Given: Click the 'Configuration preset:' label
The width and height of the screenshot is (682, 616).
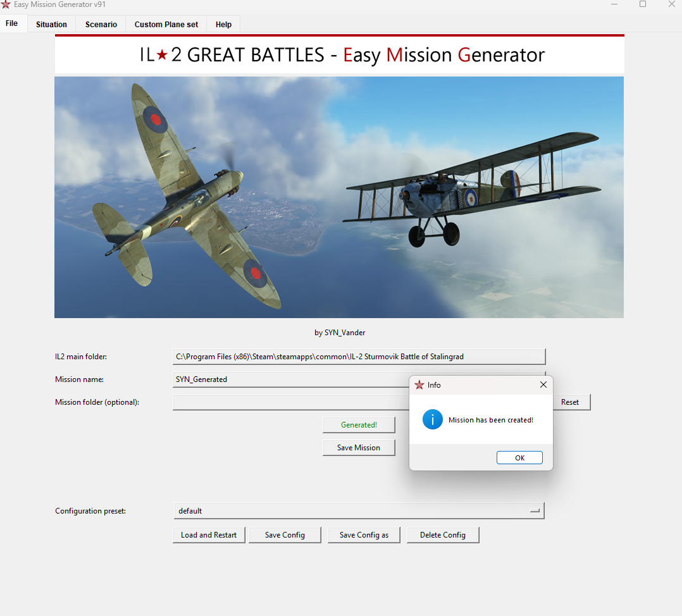Looking at the screenshot, I should 90,511.
